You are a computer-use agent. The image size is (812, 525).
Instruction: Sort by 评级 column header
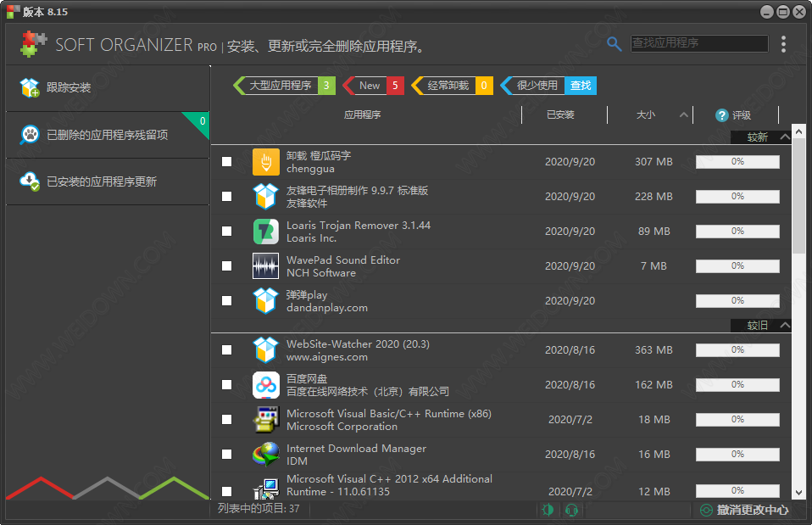tap(741, 115)
